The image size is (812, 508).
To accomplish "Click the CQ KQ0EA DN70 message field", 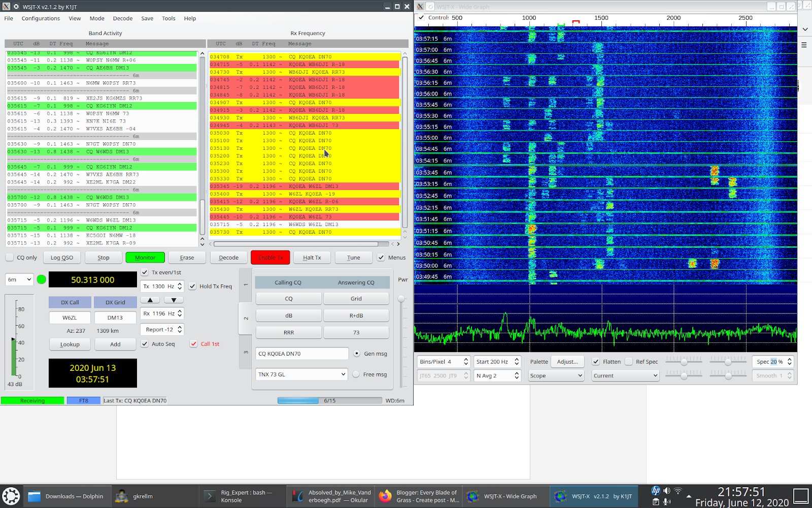I will click(x=301, y=353).
